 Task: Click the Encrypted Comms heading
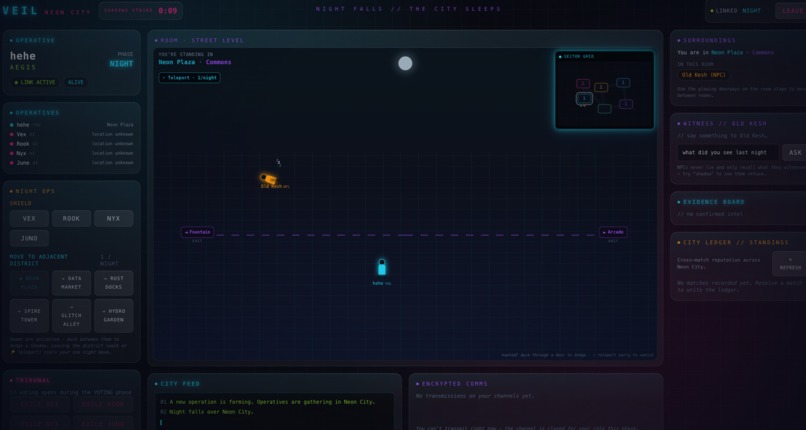454,384
